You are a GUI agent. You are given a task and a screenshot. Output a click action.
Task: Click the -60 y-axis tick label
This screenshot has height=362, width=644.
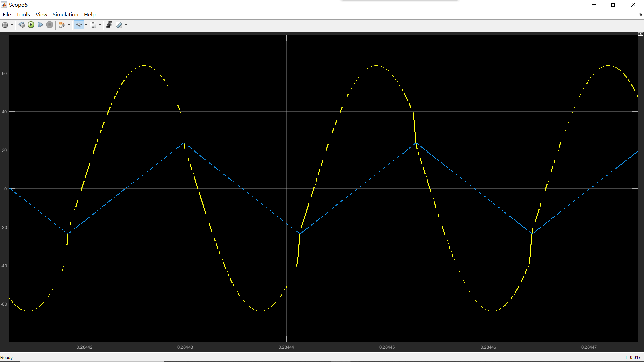[4, 304]
